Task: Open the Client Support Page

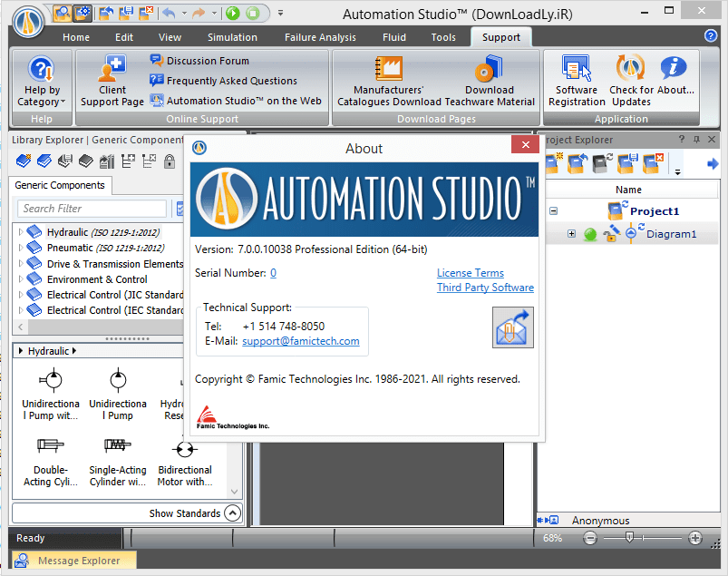Action: pyautogui.click(x=112, y=81)
